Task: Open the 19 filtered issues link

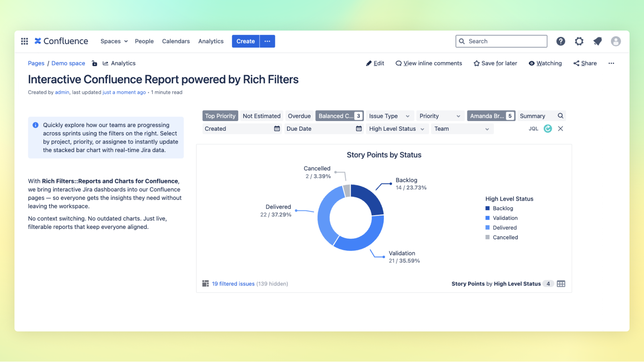Action: point(233,284)
